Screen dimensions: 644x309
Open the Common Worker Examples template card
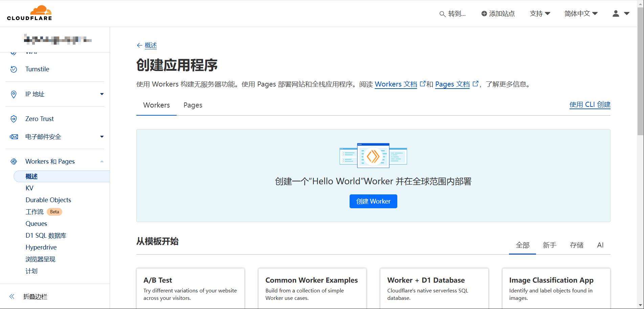tap(312, 289)
